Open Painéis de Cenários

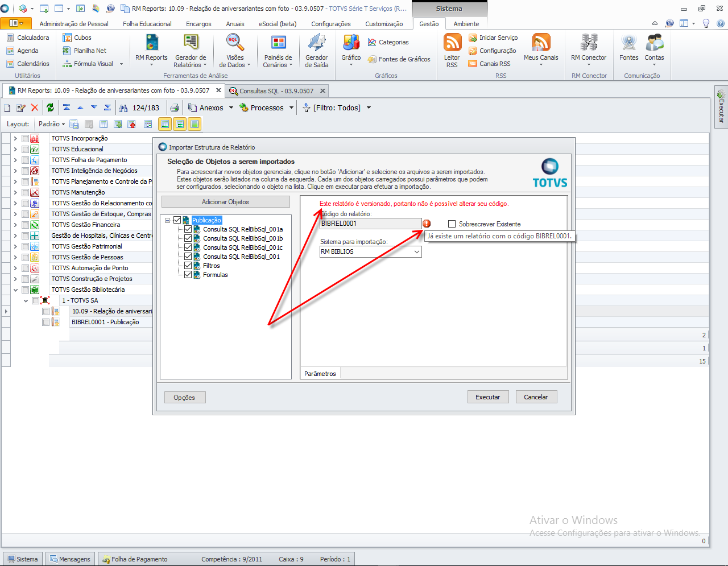(278, 50)
